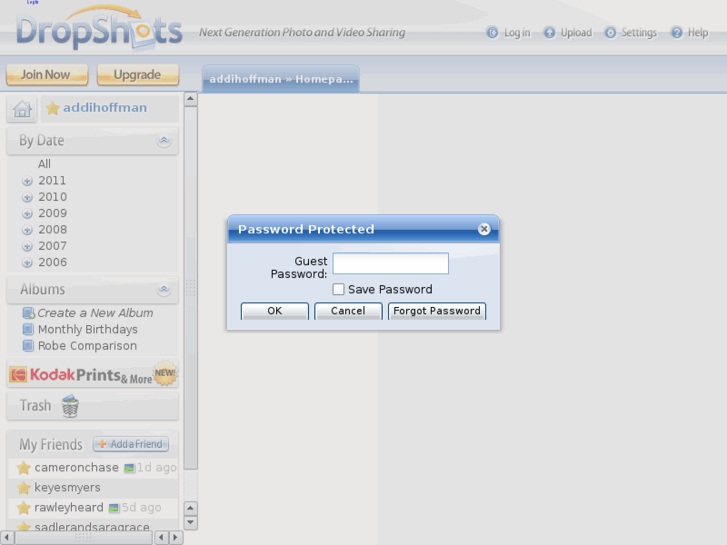Focus the Guest Password input field

[x=390, y=263]
